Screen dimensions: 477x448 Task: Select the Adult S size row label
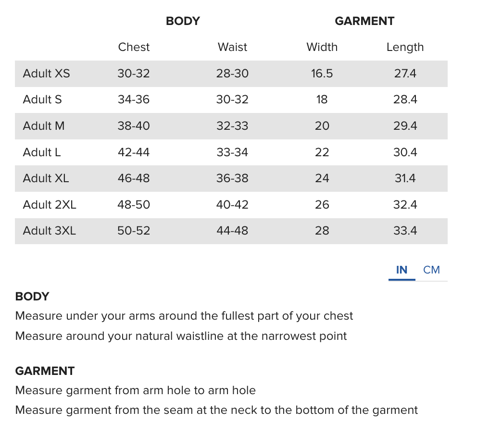point(42,100)
